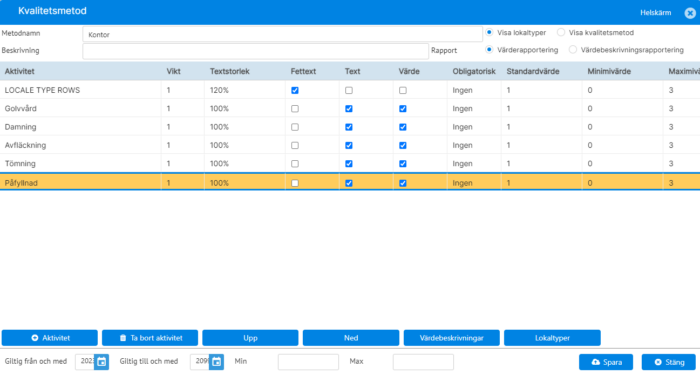Switch to Helskärm mode
Image resolution: width=700 pixels, height=375 pixels.
(656, 13)
